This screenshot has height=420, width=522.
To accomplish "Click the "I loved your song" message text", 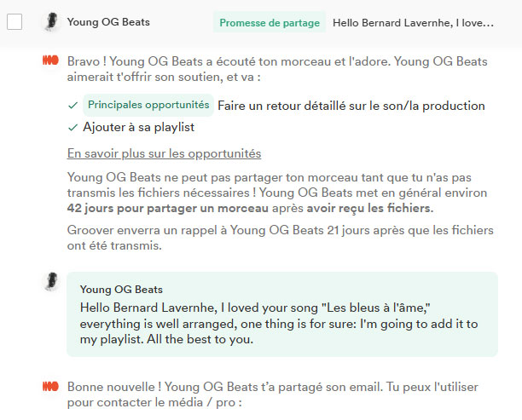I will (x=281, y=323).
